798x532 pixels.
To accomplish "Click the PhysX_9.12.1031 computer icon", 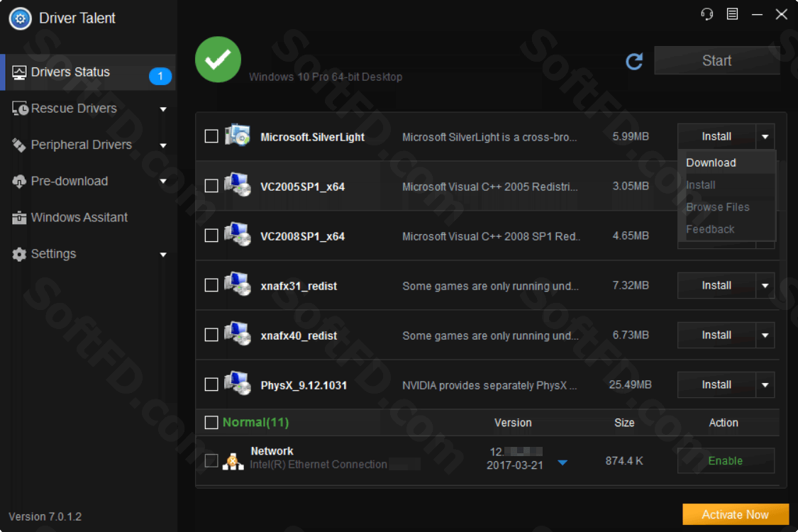I will click(238, 383).
